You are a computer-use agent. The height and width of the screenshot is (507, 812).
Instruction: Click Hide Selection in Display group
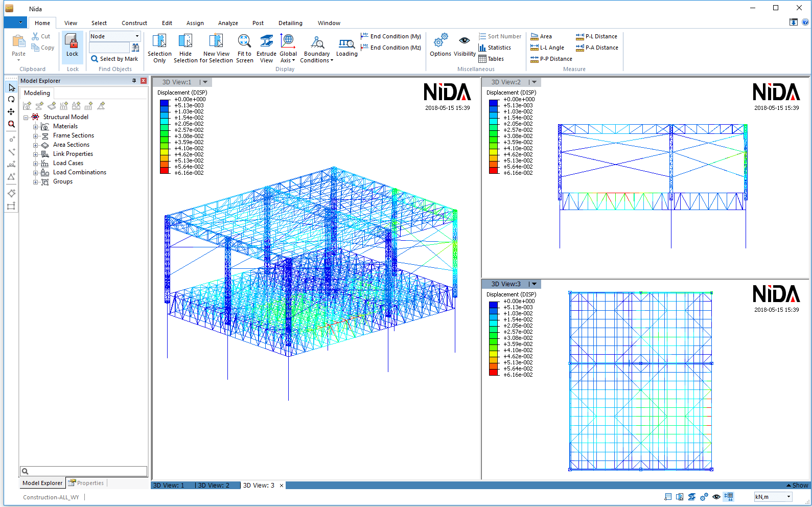point(185,49)
